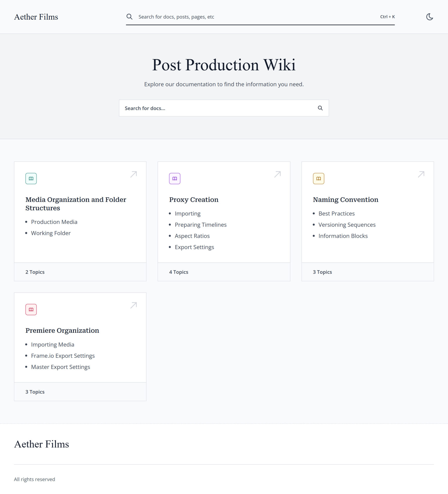Open the Export Settings topic link
Viewport: 448px width, 494px height.
coord(194,247)
